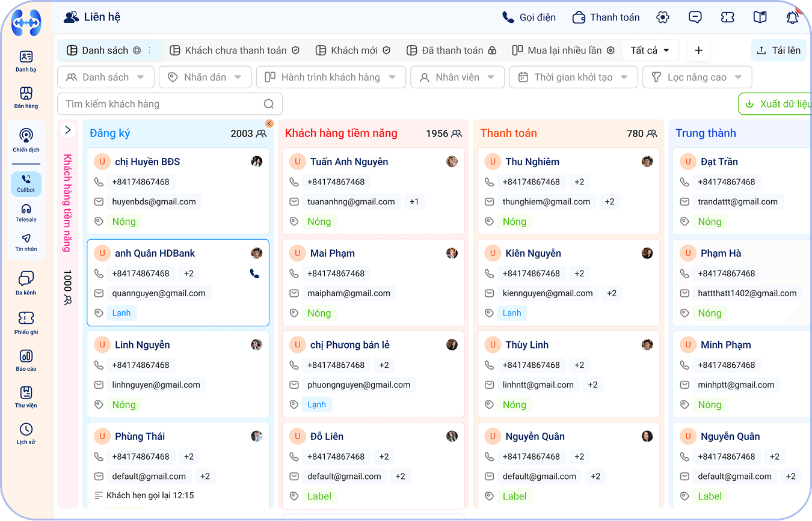The height and width of the screenshot is (521, 812).
Task: Switch to Khách chưa thanh toán tab
Action: point(235,50)
